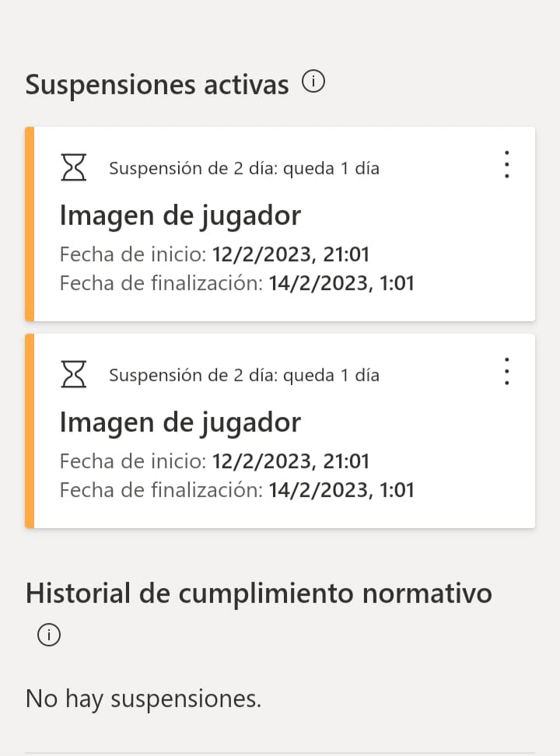Click the orange status bar on the bottom card
The width and height of the screenshot is (560, 756).
(30, 431)
